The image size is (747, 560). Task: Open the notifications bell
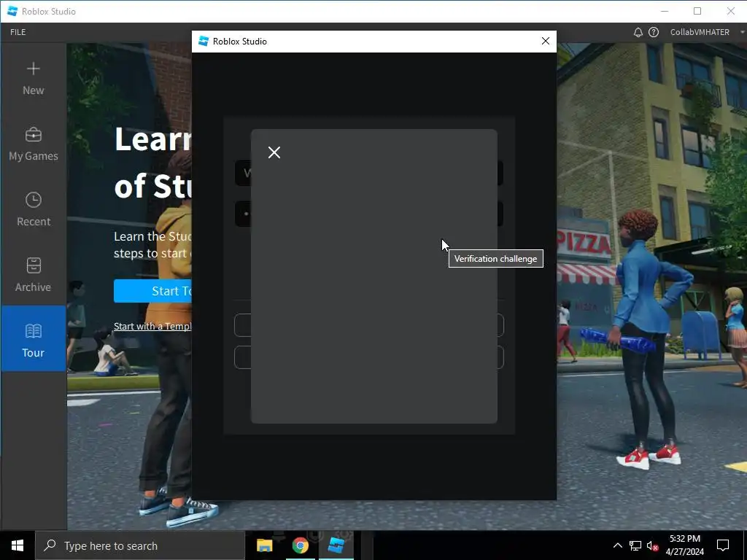[x=638, y=32]
